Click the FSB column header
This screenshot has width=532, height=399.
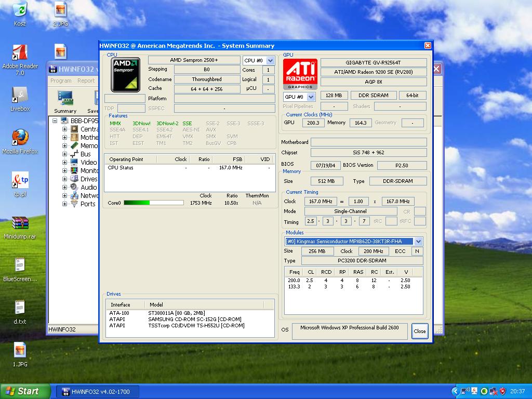click(x=229, y=159)
